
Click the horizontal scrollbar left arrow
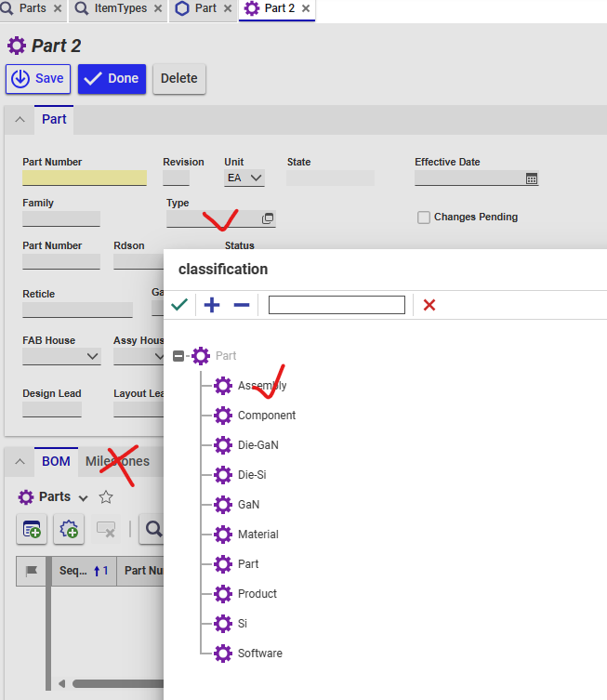(x=61, y=683)
